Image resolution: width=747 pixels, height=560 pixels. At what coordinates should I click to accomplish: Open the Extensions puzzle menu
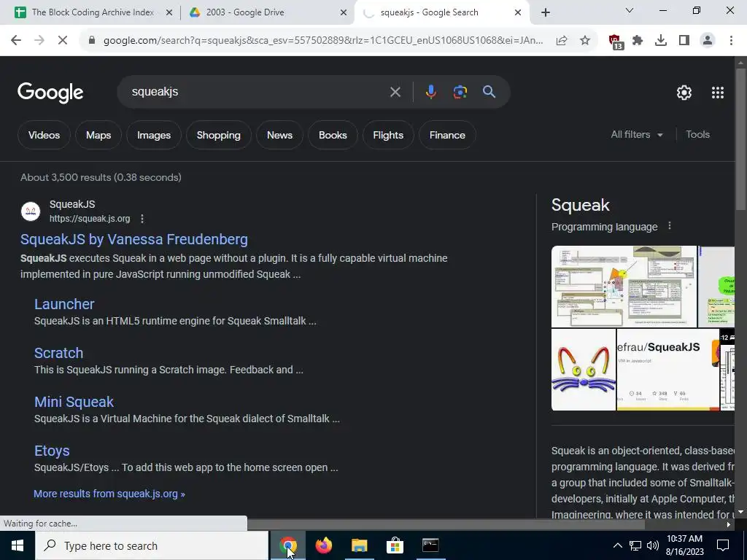pos(638,41)
